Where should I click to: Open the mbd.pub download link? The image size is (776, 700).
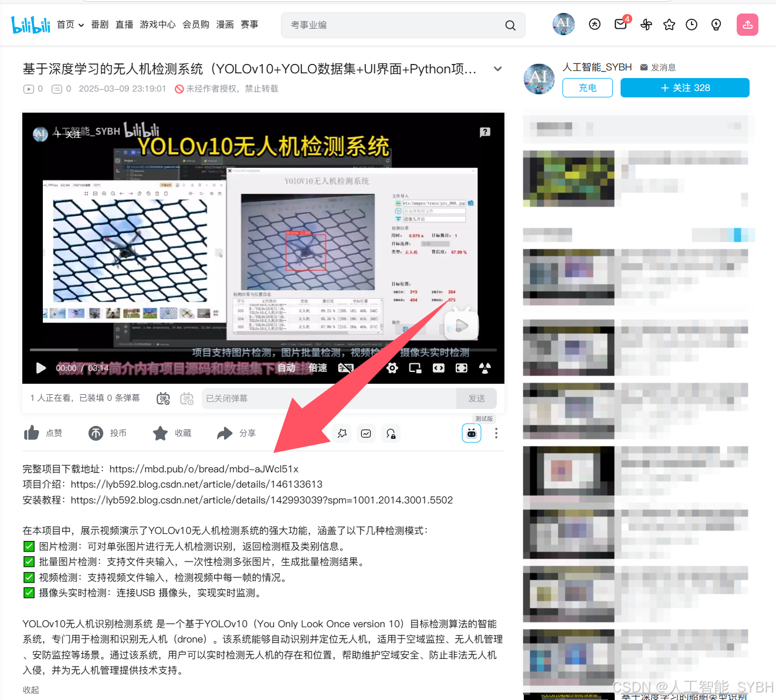(204, 469)
